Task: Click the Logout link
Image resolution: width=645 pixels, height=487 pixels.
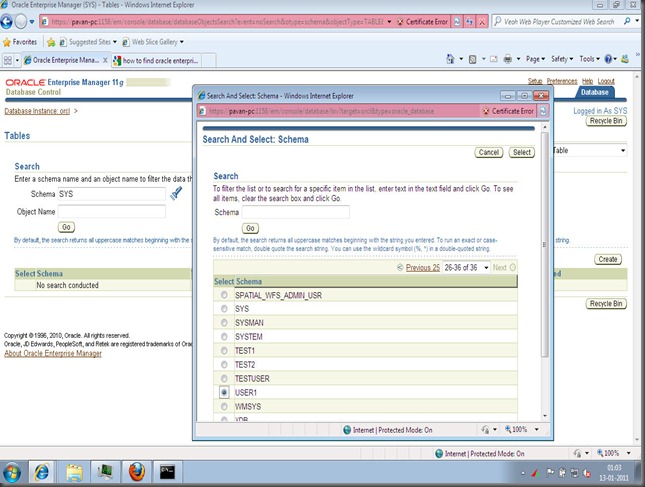Action: click(606, 81)
